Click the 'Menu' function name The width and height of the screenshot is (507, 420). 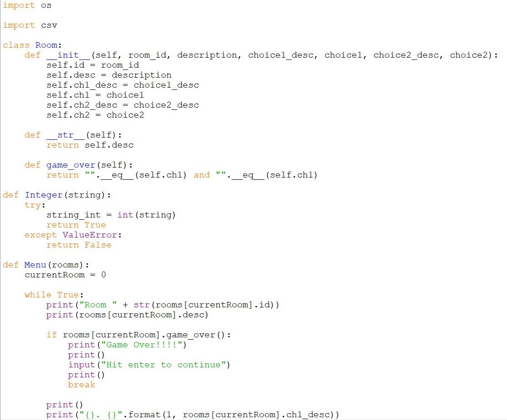(35, 265)
